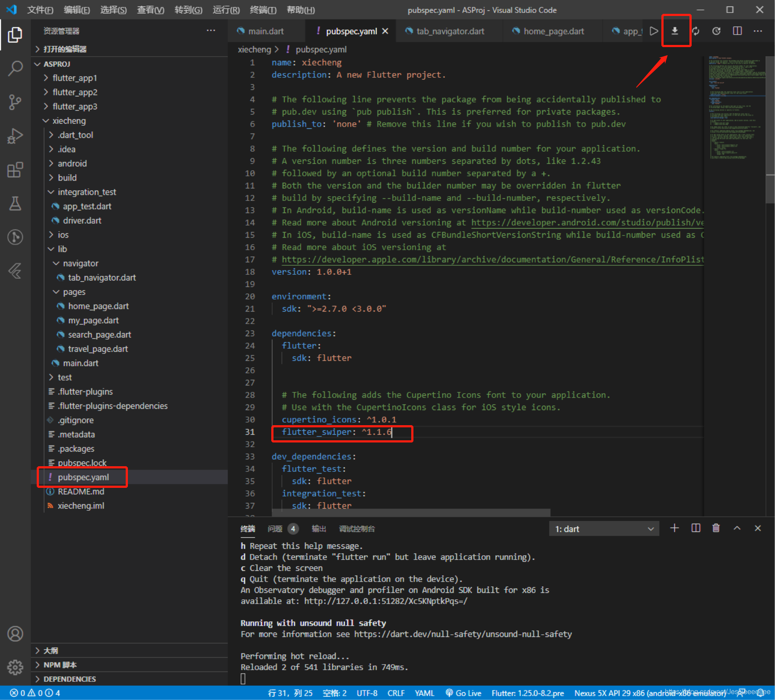The image size is (775, 700).
Task: Open the Manage gear menu
Action: click(15, 667)
